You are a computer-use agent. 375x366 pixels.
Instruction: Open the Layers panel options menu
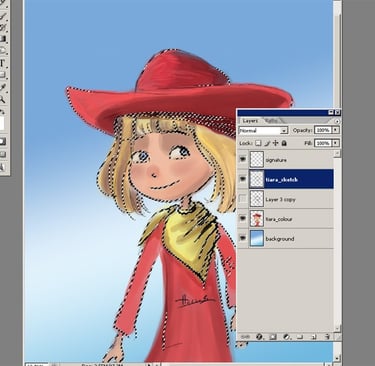coord(337,121)
